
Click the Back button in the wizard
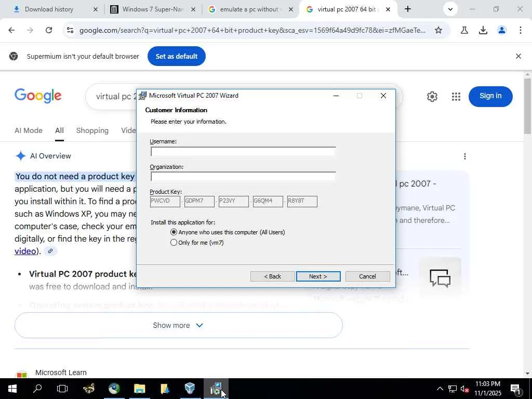point(272,276)
